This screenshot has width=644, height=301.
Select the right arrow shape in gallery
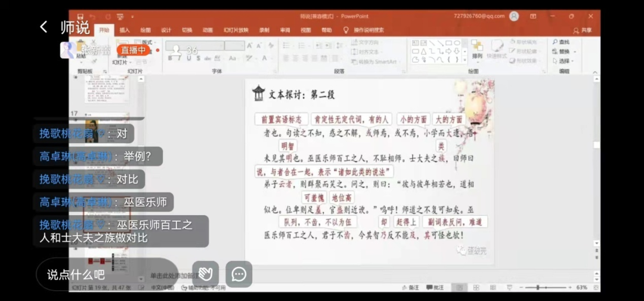448,51
